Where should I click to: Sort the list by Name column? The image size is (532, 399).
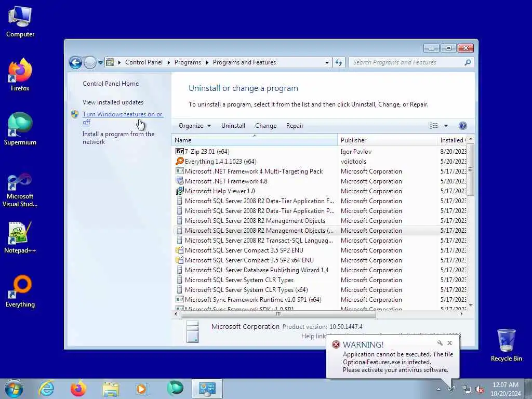tap(255, 140)
